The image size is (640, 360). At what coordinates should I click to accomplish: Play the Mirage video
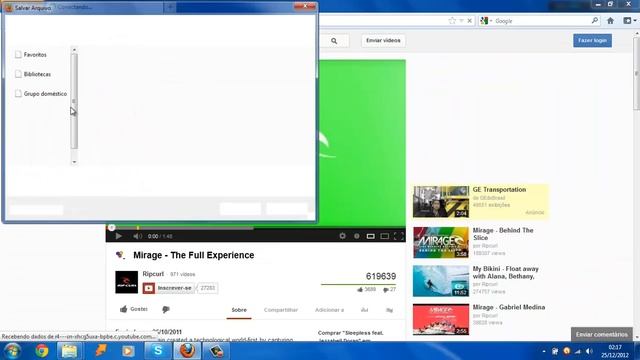(118, 236)
